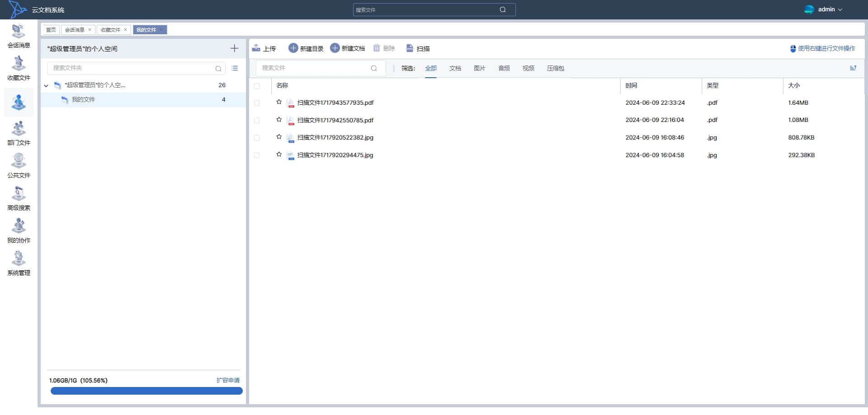The image size is (868, 415).
Task: Filter files by 音频
Action: (504, 68)
